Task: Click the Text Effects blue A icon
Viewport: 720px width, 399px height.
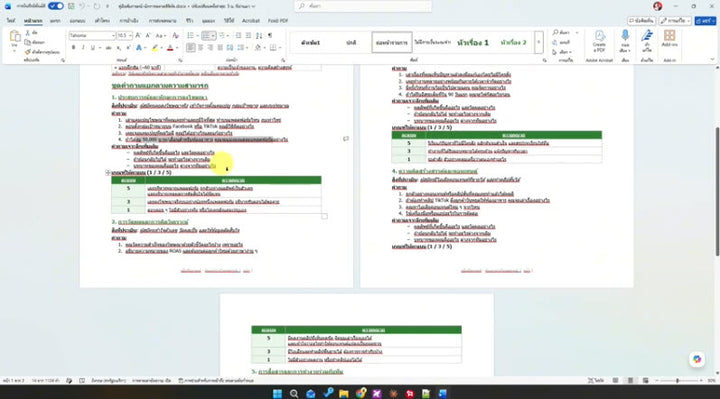Action: (x=139, y=48)
